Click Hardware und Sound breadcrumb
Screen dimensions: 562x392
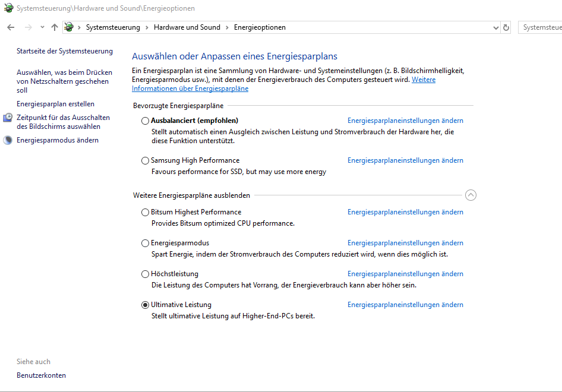187,27
